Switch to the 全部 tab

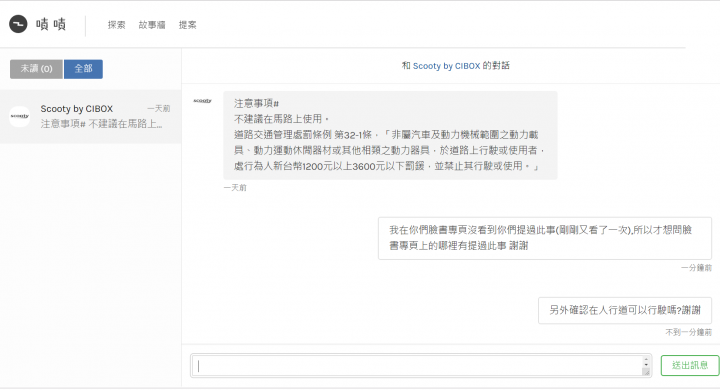[83, 69]
